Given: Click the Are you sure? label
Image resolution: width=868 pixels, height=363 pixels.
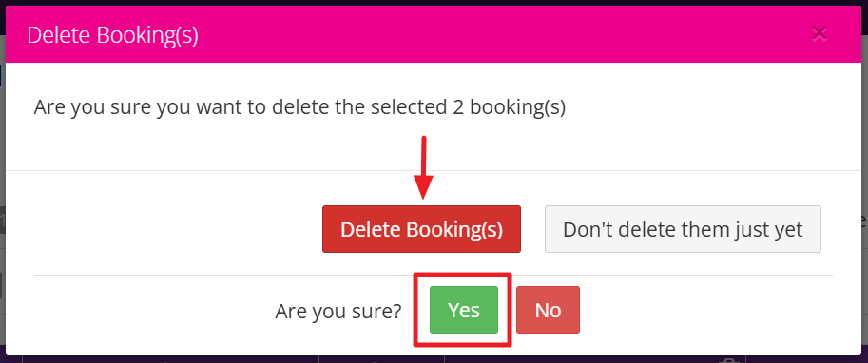Looking at the screenshot, I should click(x=338, y=311).
